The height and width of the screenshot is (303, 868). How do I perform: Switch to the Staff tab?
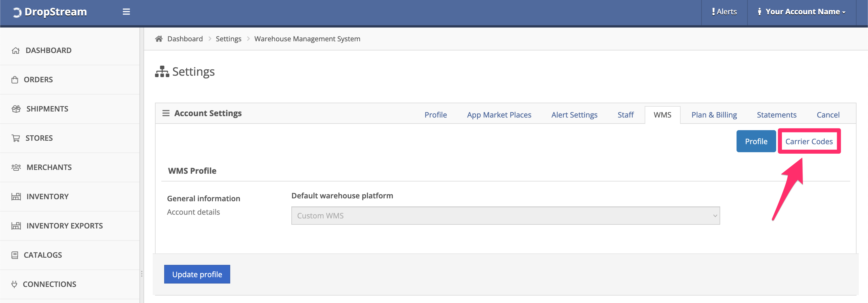pyautogui.click(x=625, y=115)
